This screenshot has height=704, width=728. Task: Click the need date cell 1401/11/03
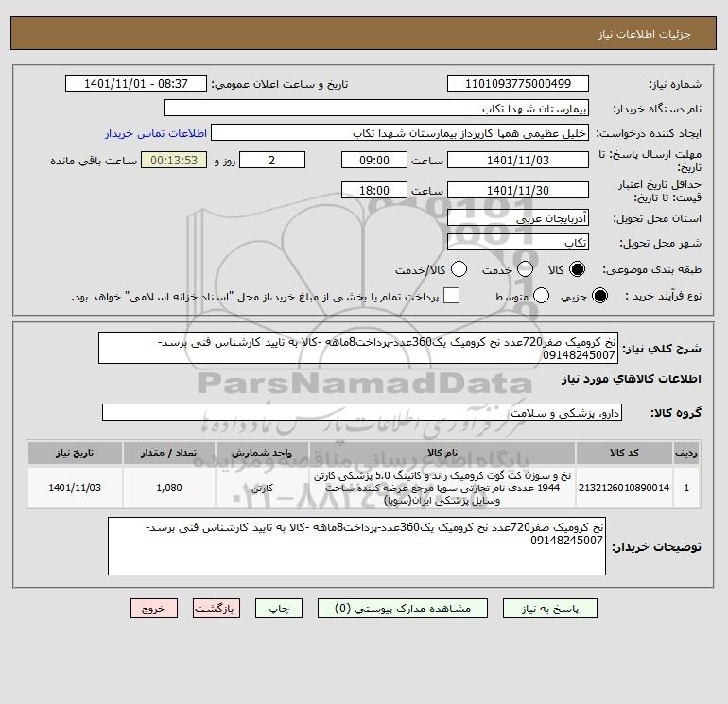click(75, 488)
